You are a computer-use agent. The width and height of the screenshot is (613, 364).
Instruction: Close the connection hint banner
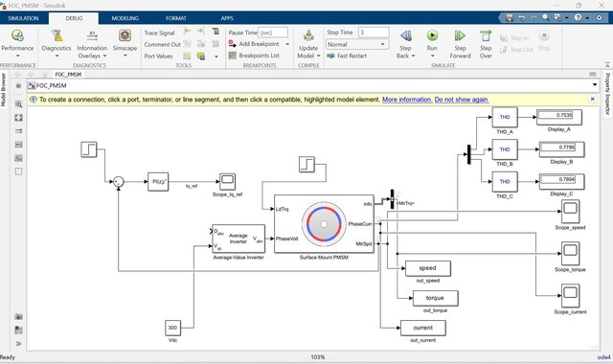tap(593, 99)
